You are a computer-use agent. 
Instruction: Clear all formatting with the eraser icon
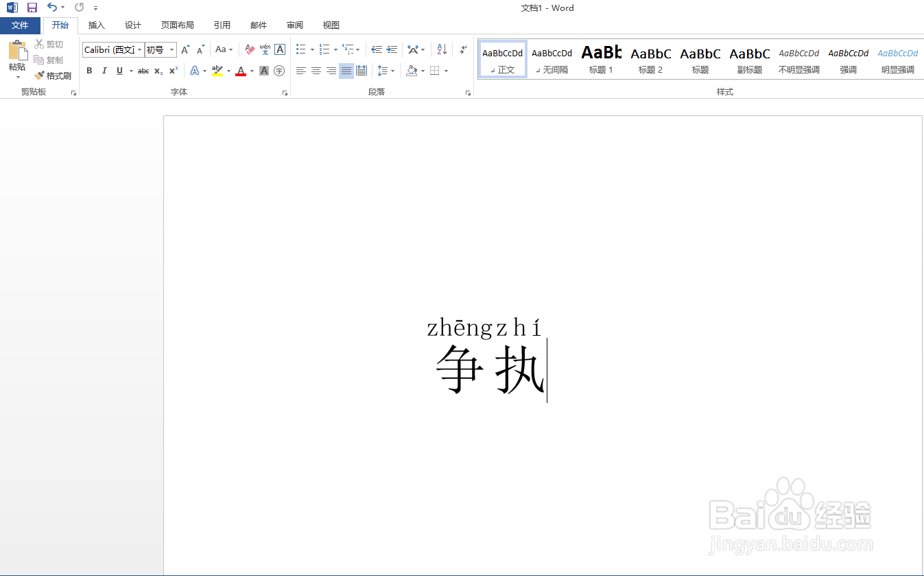coord(250,49)
